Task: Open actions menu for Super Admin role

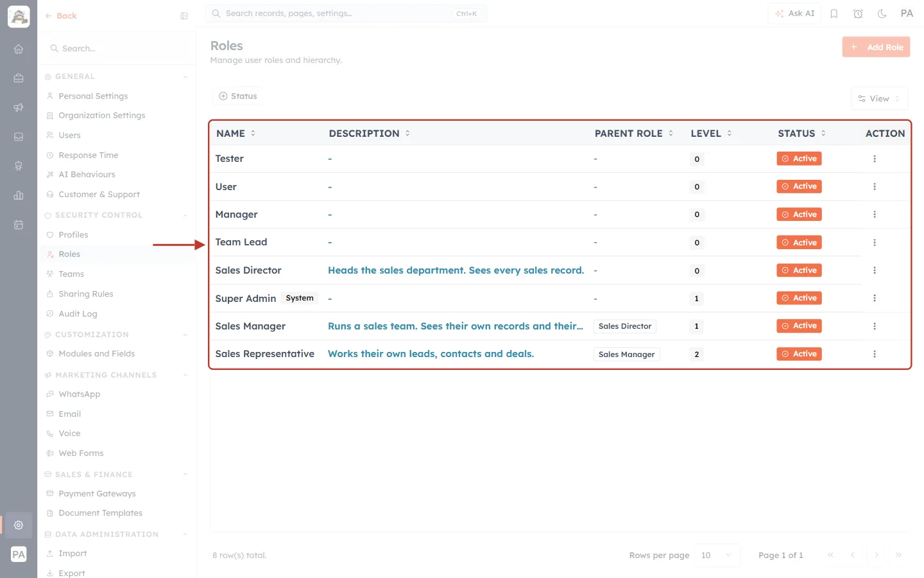Action: tap(875, 298)
